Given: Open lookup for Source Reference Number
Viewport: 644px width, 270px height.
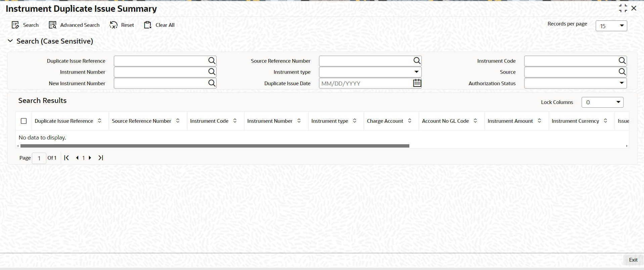Looking at the screenshot, I should 417,61.
